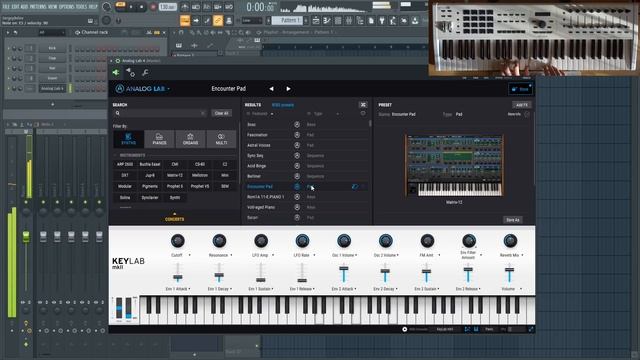The width and height of the screenshot is (640, 360).
Task: Click the green plugin options arrow icon
Action: coord(116,73)
